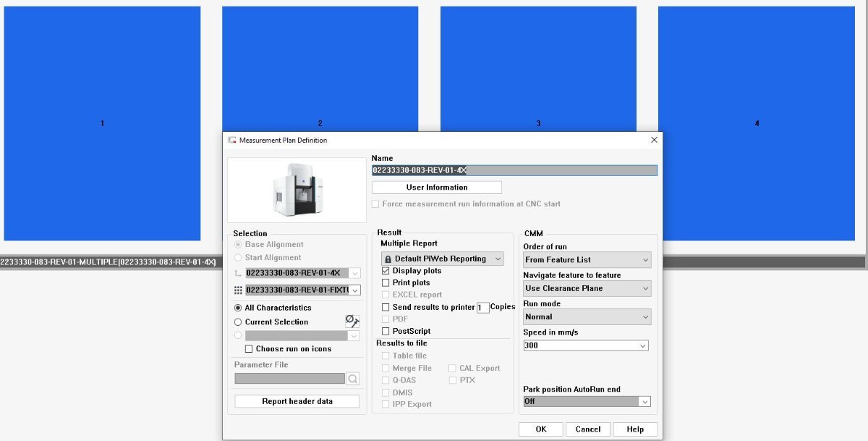Click the alignment axis icon in Selection
Image resolution: width=868 pixels, height=441 pixels.
239,273
